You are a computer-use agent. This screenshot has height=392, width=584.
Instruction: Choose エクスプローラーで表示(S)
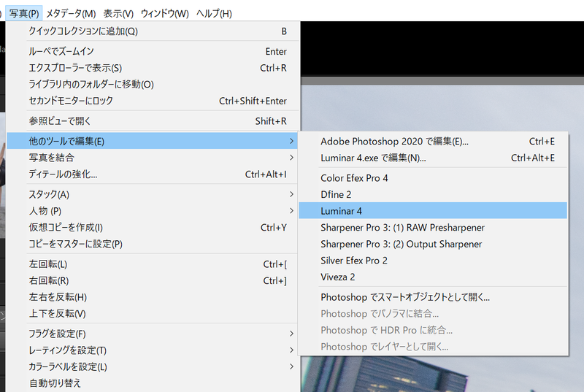pyautogui.click(x=153, y=68)
